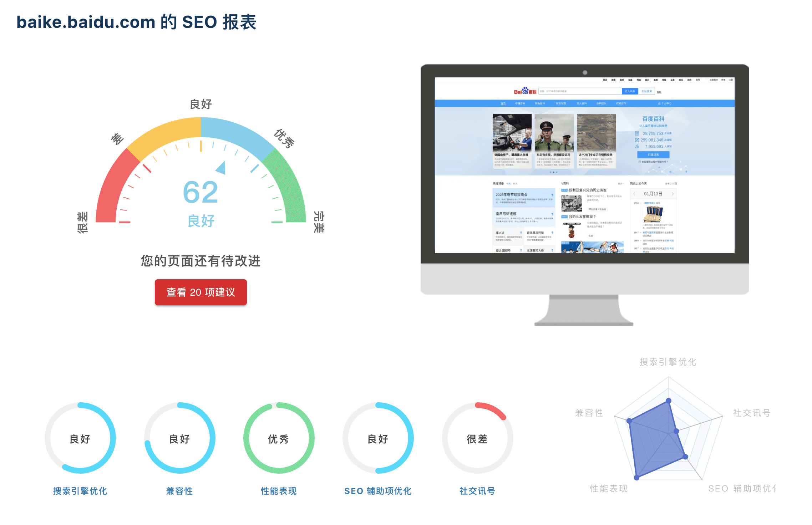812x525 pixels.
Task: Click the radar chart 兼容性 axis label
Action: 589,413
